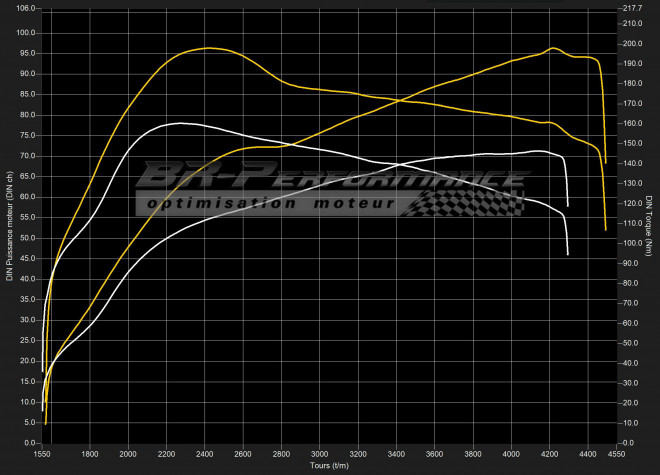
Task: Click the 200.0 label on right torque axis
Action: click(632, 44)
